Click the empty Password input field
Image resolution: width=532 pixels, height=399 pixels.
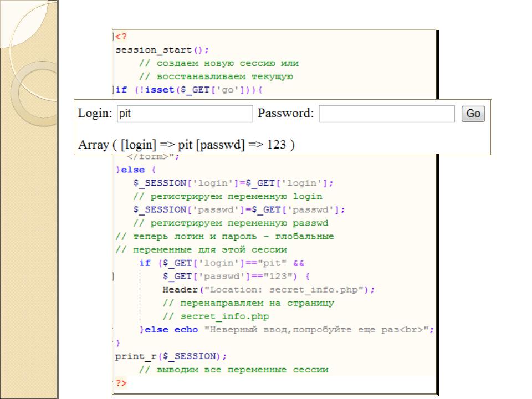click(387, 114)
